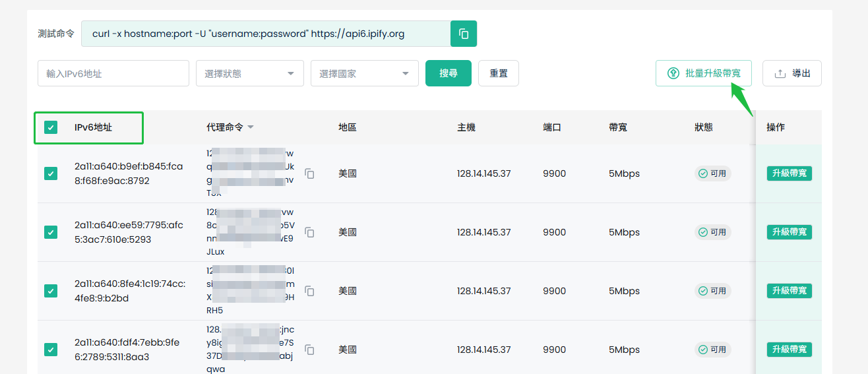Viewport: 868px width, 374px height.
Task: Select address 2a11:a640:8fe4:1c19:74cc:4fe8:9:b2bd
Action: click(x=130, y=291)
